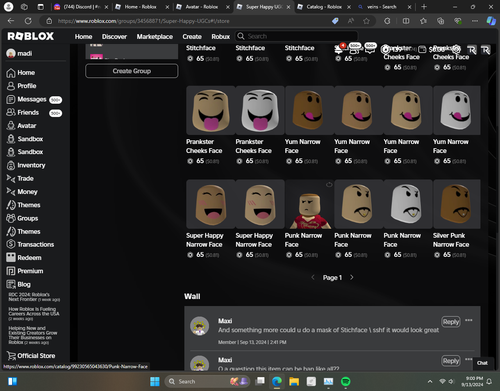
Task: Click Home in top navigation bar
Action: (x=83, y=36)
